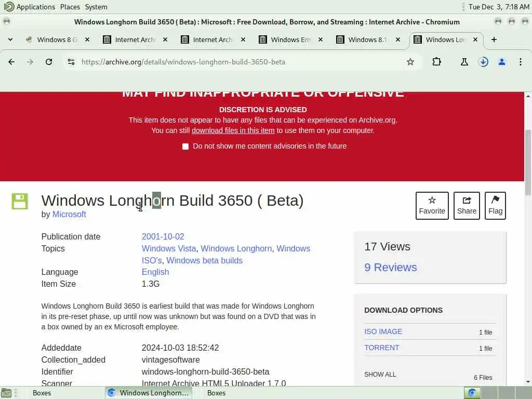
Task: Click the English language link
Action: point(155,272)
